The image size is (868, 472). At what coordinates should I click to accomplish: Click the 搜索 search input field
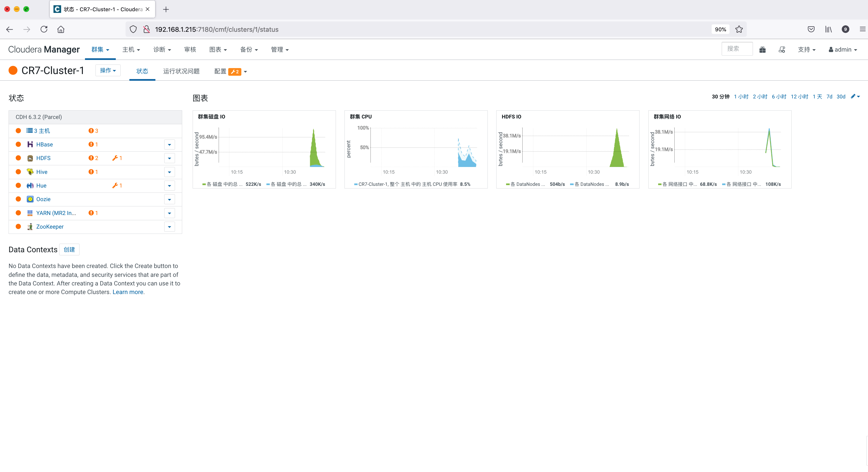coord(737,49)
